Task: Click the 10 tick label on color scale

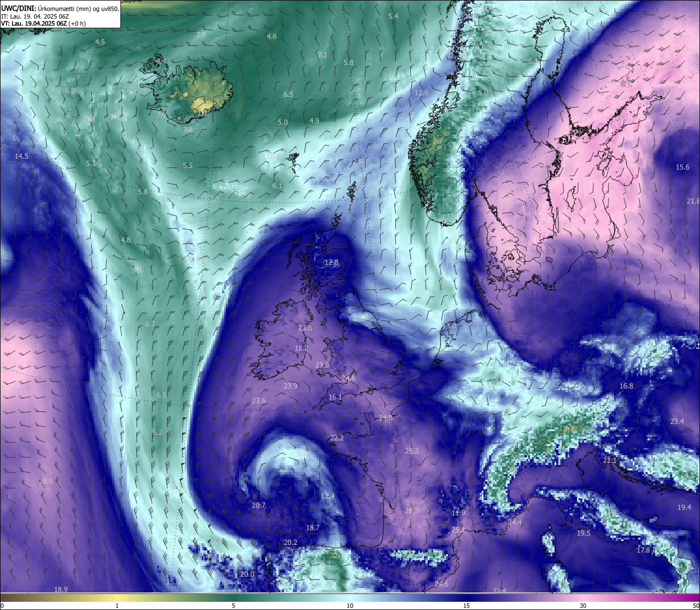Action: pyautogui.click(x=350, y=606)
